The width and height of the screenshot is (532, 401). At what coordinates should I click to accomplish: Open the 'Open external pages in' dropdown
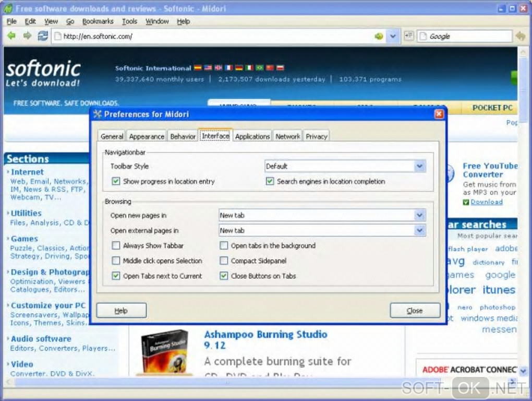[x=322, y=230]
